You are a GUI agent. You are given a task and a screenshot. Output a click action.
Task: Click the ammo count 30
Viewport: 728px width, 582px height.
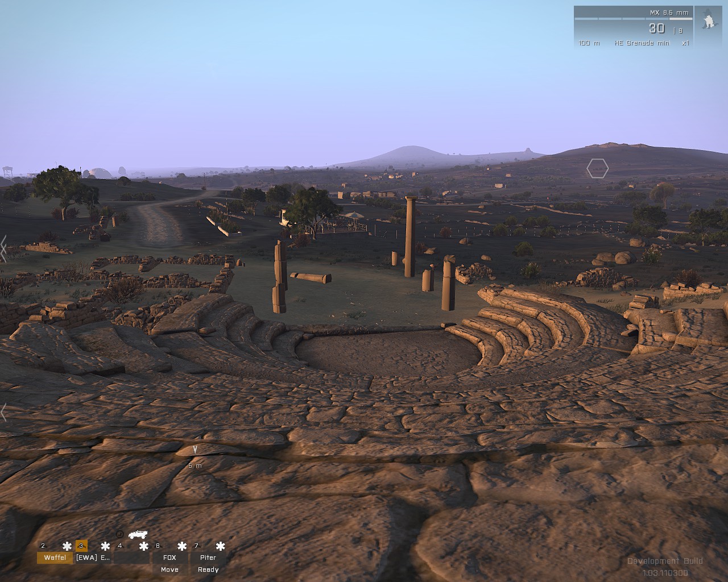657,28
